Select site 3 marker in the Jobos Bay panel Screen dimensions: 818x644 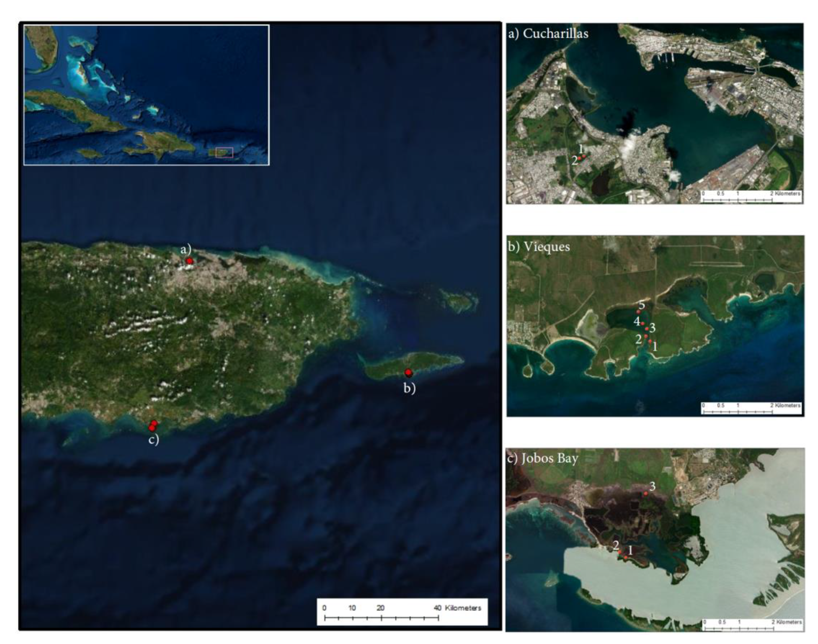pos(645,493)
